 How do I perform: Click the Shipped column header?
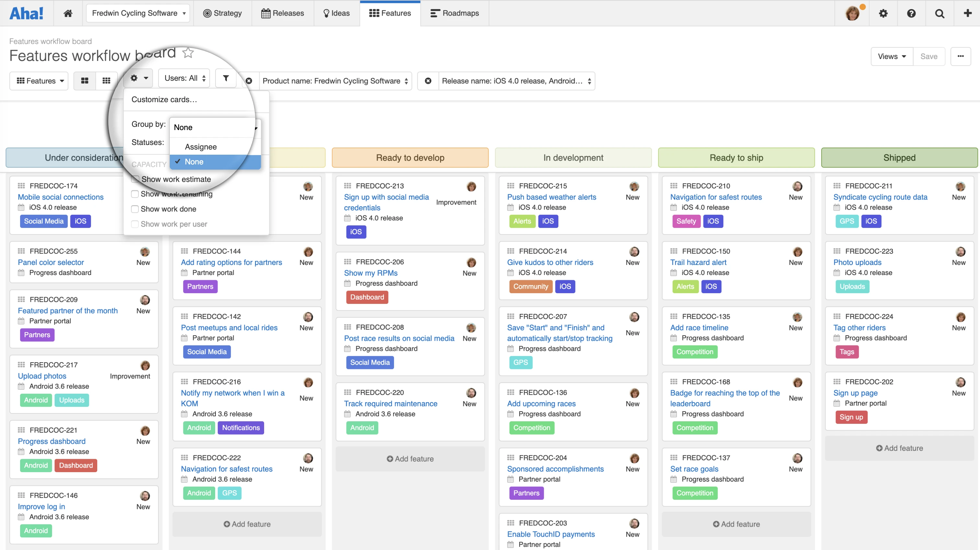point(899,158)
